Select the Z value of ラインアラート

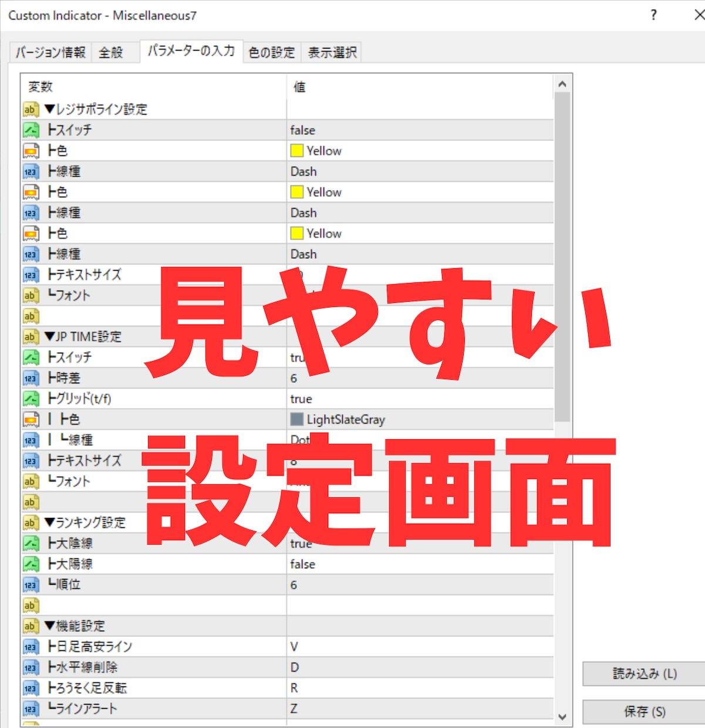tap(294, 709)
